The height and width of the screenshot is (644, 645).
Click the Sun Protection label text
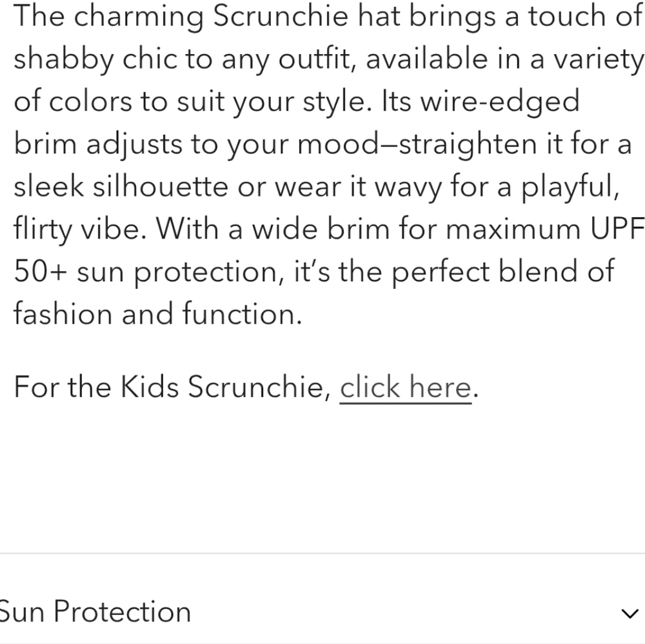click(x=95, y=612)
